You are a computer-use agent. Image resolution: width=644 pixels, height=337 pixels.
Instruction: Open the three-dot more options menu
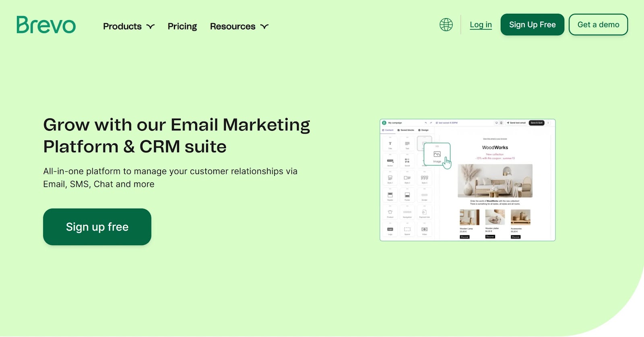(548, 123)
